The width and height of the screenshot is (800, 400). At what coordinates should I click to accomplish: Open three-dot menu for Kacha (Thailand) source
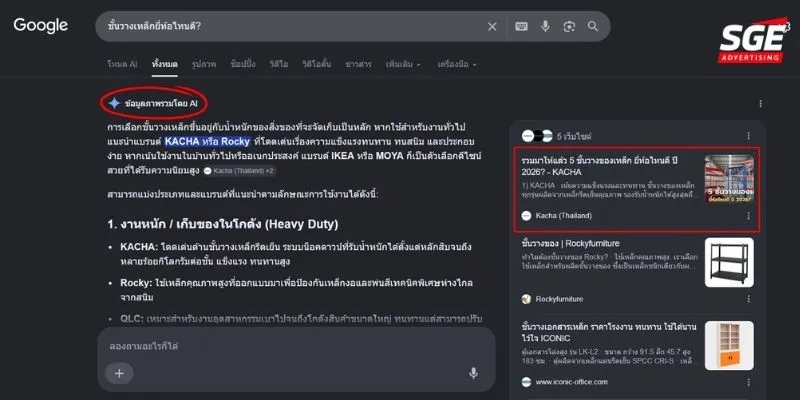tap(748, 216)
